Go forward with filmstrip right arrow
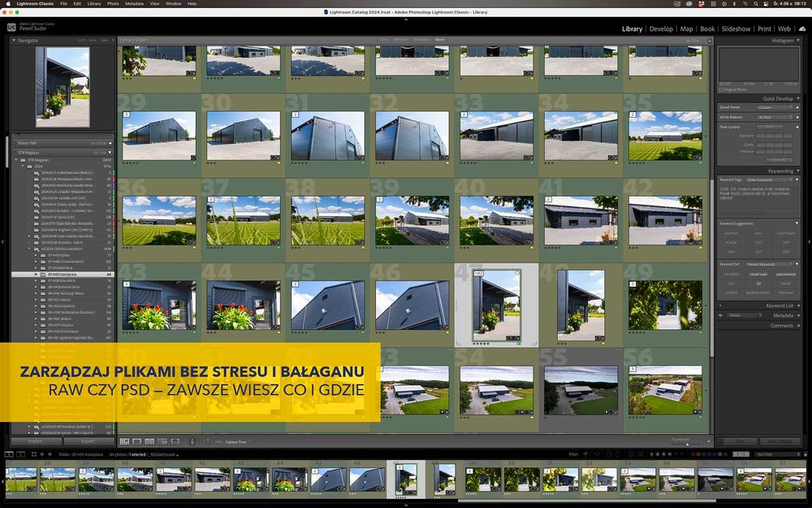 point(50,454)
